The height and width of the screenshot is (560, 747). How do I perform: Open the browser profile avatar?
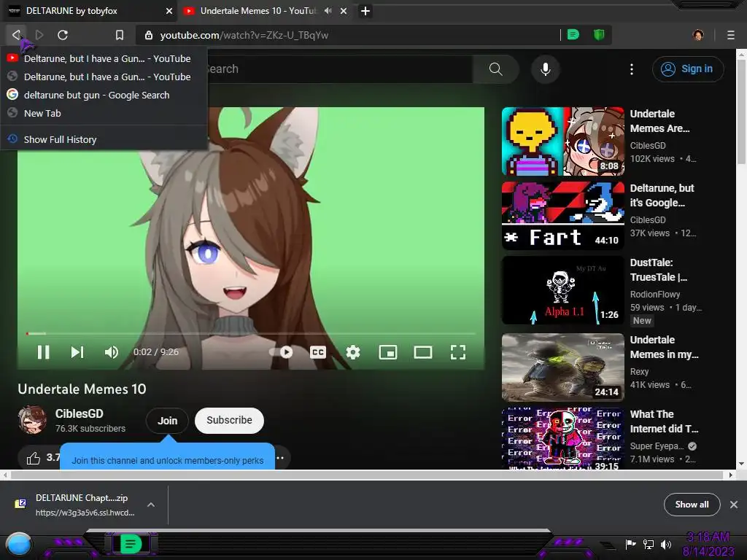click(x=698, y=35)
